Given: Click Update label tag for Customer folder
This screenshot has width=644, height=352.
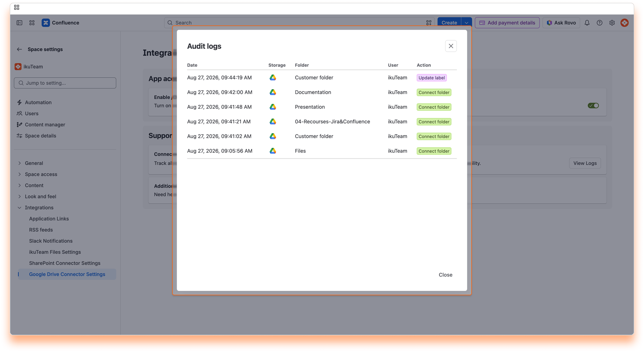Looking at the screenshot, I should tap(431, 78).
